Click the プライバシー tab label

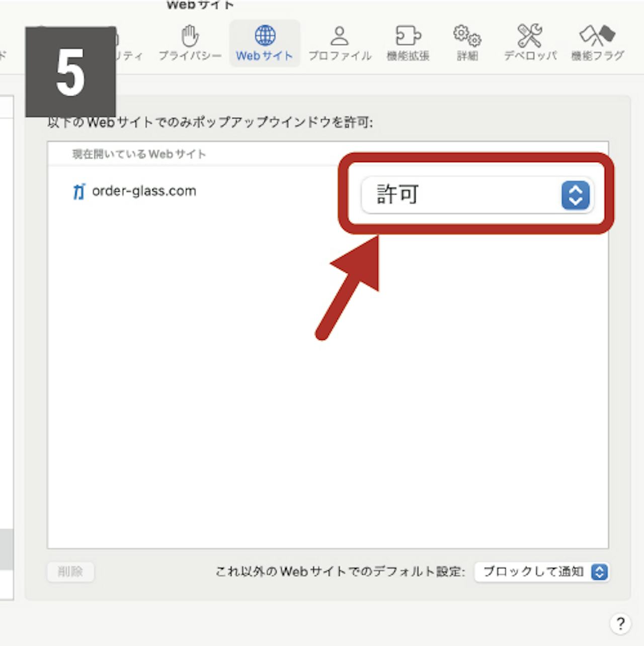190,56
